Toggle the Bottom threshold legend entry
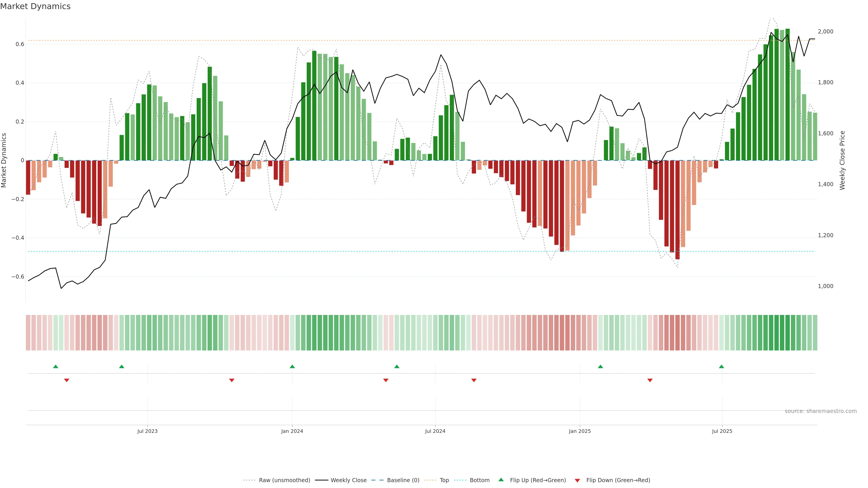This screenshot has width=868, height=488. pyautogui.click(x=479, y=480)
